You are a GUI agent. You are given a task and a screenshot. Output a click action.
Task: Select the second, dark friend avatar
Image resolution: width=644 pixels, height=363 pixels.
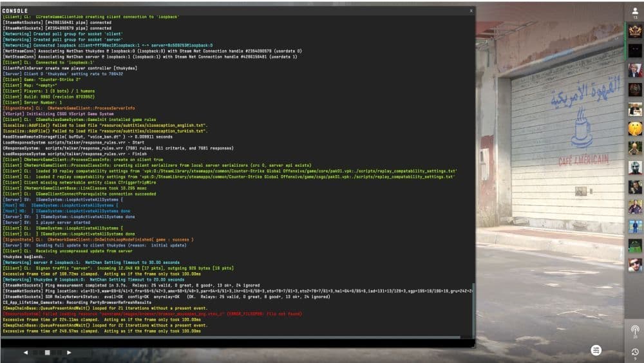pyautogui.click(x=635, y=50)
